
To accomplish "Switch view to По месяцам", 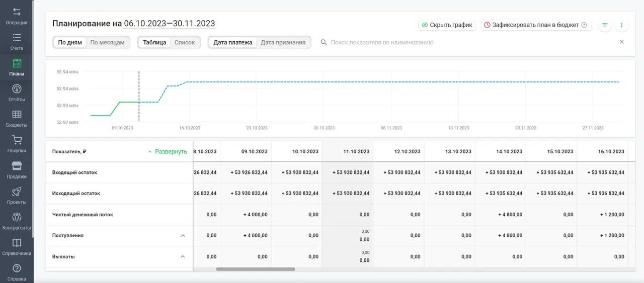I will coord(107,42).
